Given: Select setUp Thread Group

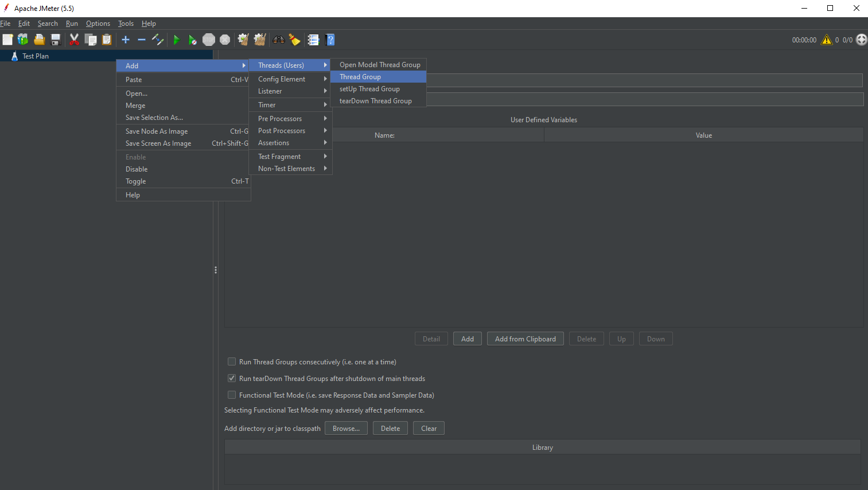Looking at the screenshot, I should [x=379, y=89].
